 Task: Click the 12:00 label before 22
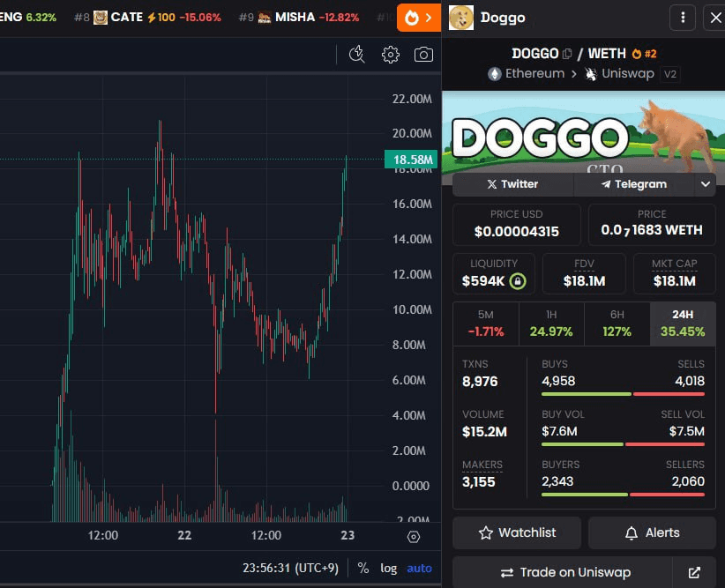click(102, 535)
